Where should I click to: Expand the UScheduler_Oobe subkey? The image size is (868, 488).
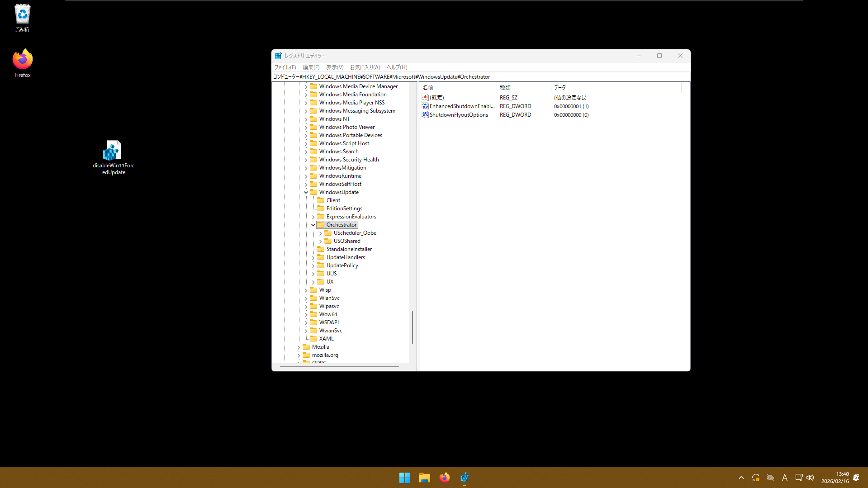coord(321,233)
